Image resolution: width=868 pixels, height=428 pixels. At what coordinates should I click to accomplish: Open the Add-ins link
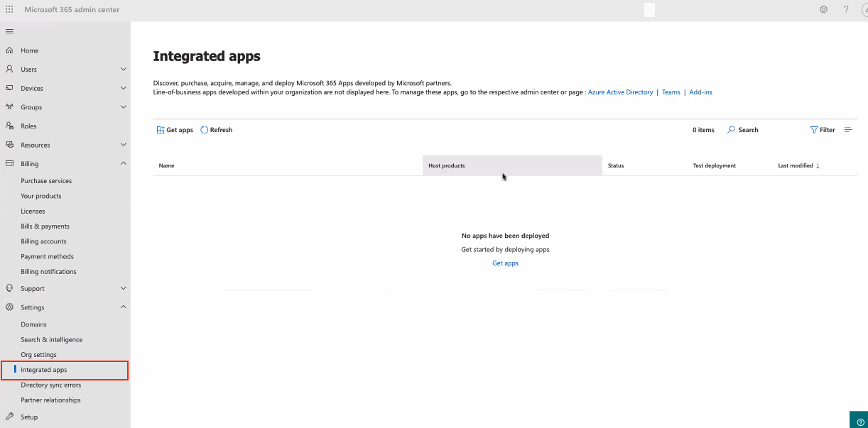pos(701,92)
